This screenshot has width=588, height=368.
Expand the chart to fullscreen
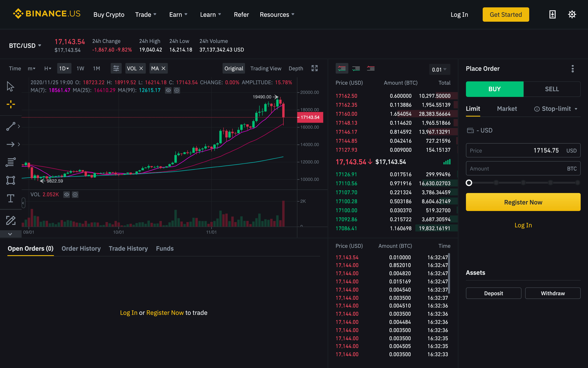tap(315, 68)
